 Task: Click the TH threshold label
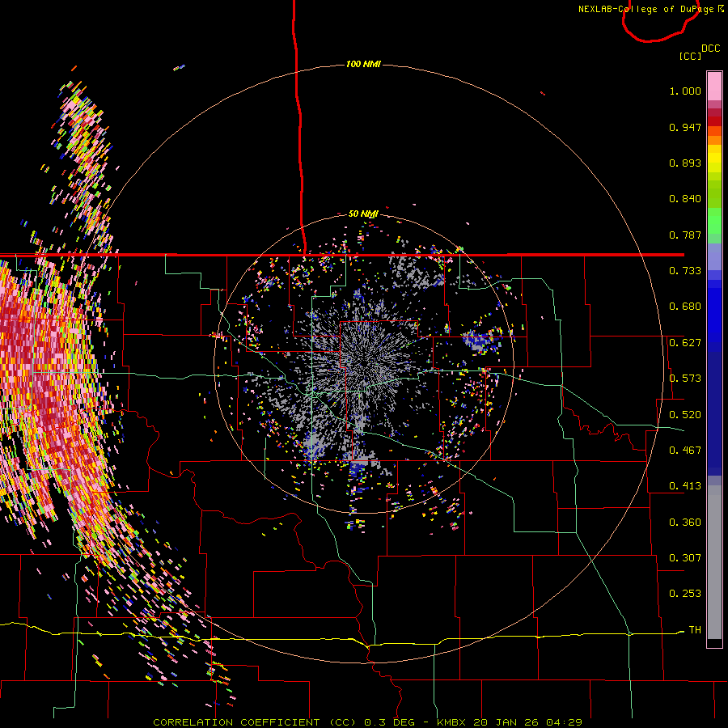pos(695,630)
